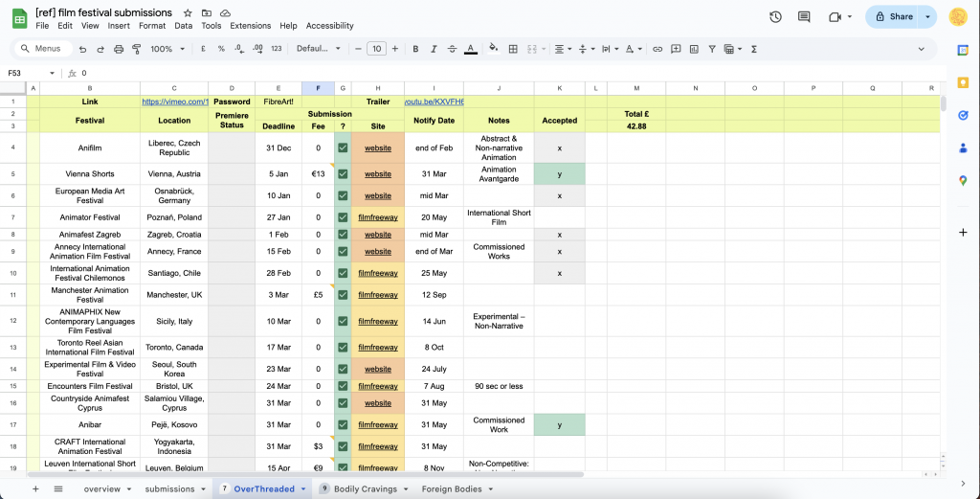Toggle Encounters Film Festival checkbox
980x499 pixels.
tap(343, 386)
